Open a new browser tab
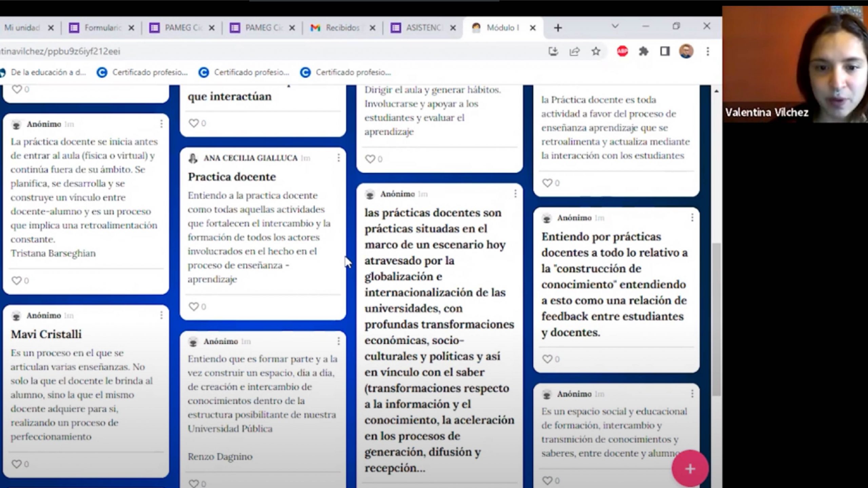This screenshot has width=868, height=488. coord(558,28)
